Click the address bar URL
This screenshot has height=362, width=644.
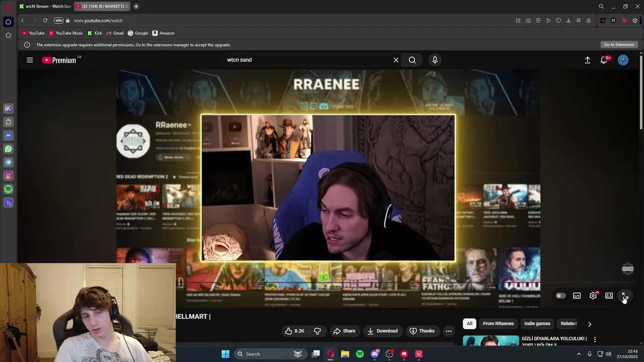click(x=98, y=21)
